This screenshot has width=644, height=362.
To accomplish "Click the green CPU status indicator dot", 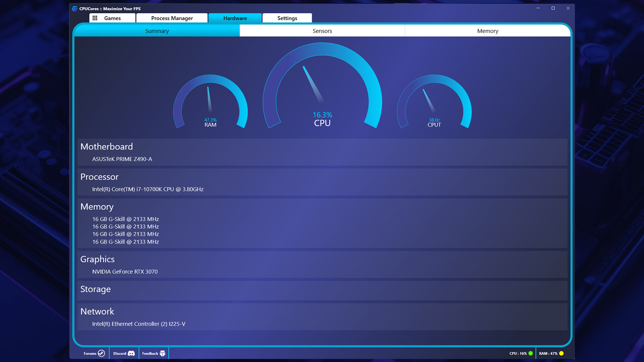I will (530, 353).
